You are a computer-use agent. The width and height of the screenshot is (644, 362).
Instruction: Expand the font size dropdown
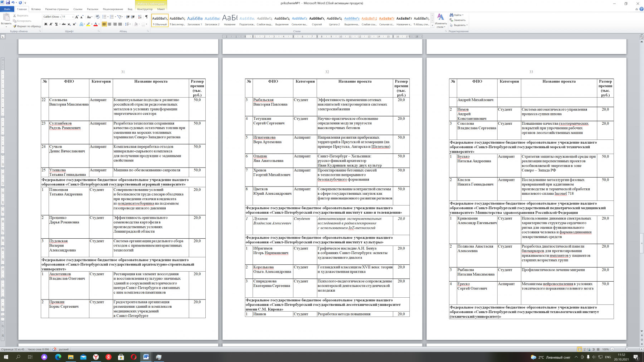[73, 17]
